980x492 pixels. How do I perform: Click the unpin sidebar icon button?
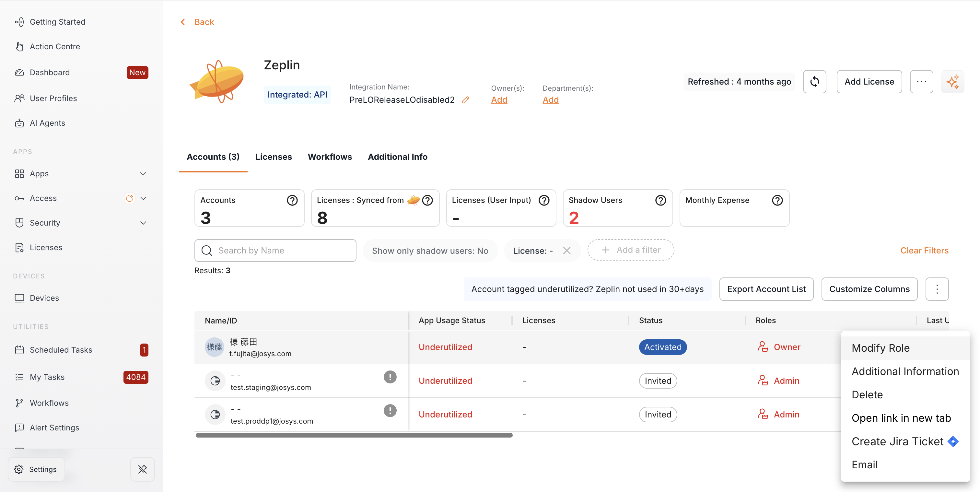pyautogui.click(x=143, y=469)
